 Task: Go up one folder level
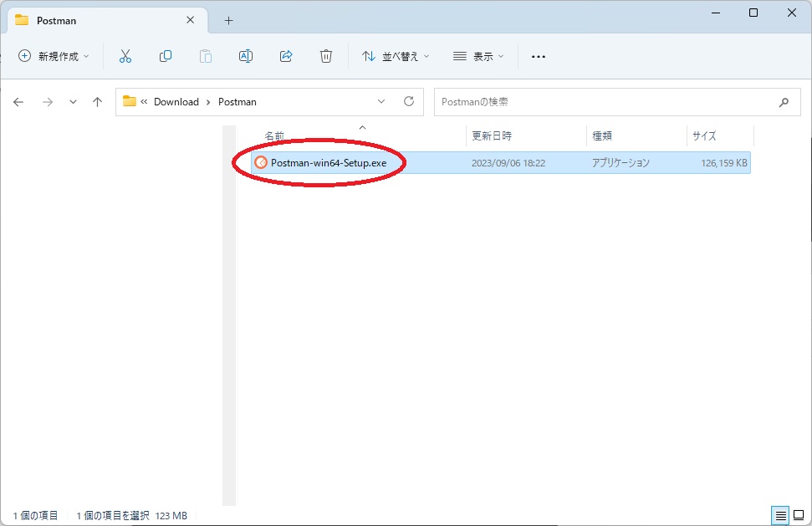[x=97, y=102]
